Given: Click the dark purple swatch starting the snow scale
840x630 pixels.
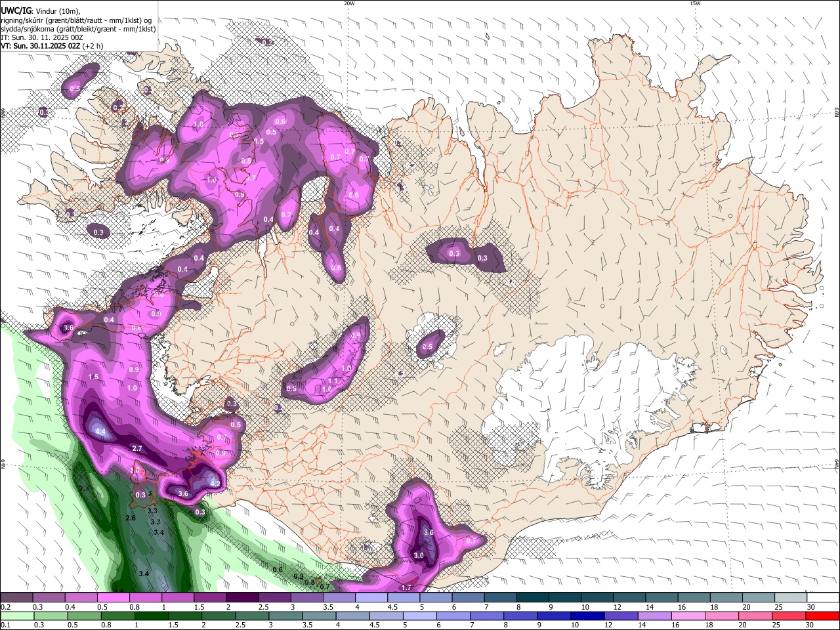Looking at the screenshot, I should (17, 598).
